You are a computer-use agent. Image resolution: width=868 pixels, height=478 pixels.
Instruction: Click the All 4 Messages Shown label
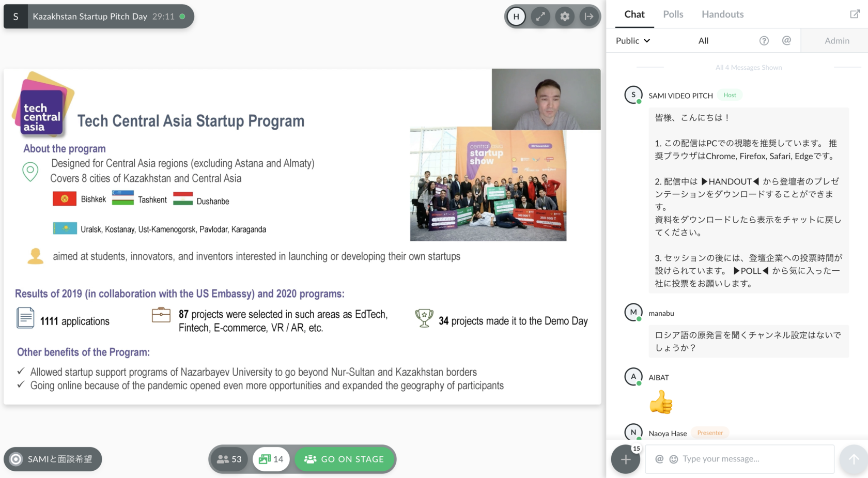748,68
